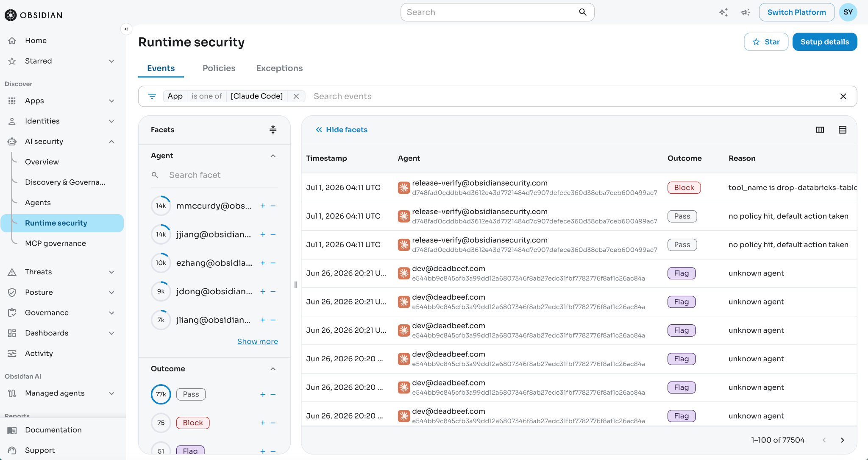Include Pass outcome with plus icon
The image size is (868, 460).
coord(263,394)
